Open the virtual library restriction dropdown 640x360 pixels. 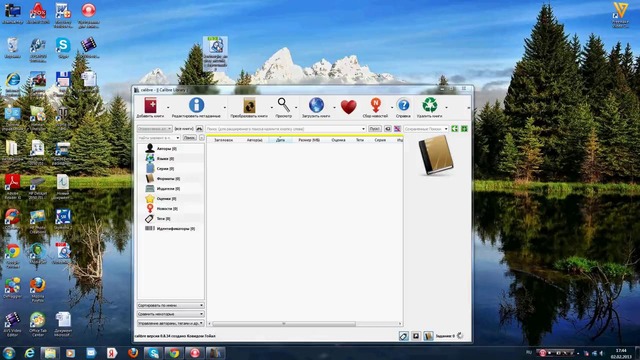point(155,129)
